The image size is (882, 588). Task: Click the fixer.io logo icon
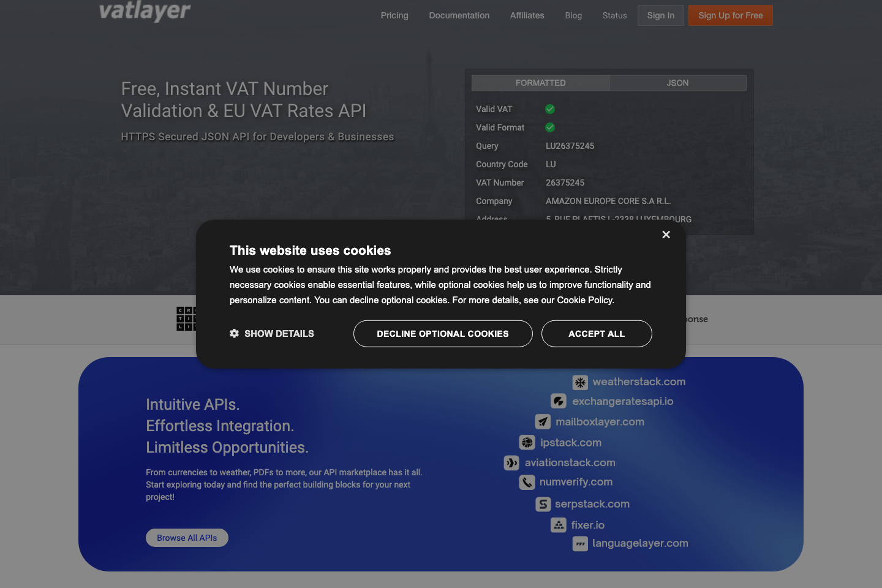click(558, 525)
